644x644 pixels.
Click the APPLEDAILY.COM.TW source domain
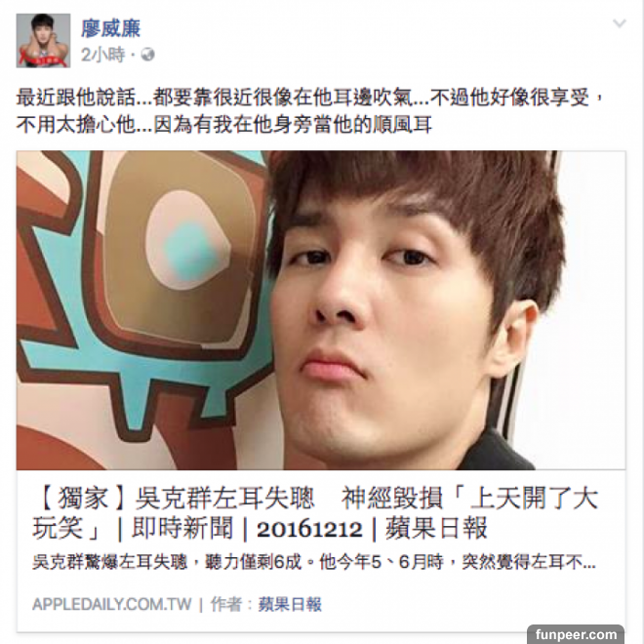click(x=111, y=604)
